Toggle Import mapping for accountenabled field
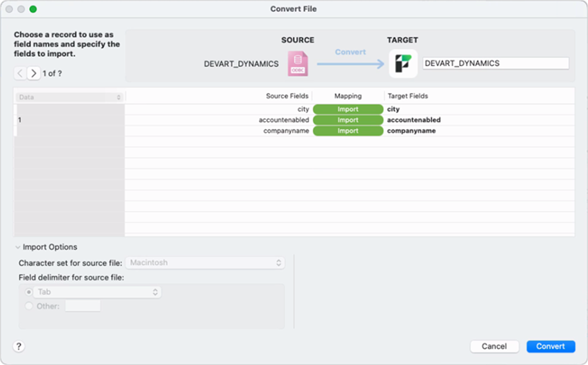 348,120
